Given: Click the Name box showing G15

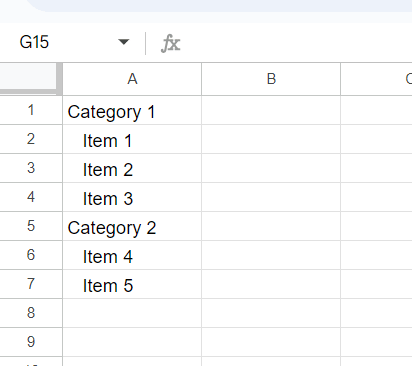Looking at the screenshot, I should click(x=34, y=42).
